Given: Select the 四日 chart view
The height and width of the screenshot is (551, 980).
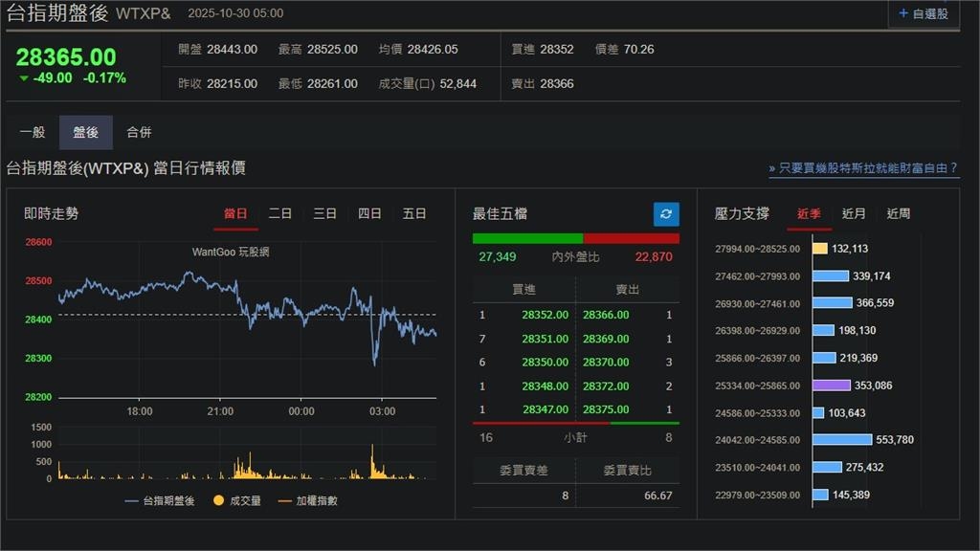Looking at the screenshot, I should click(x=369, y=213).
